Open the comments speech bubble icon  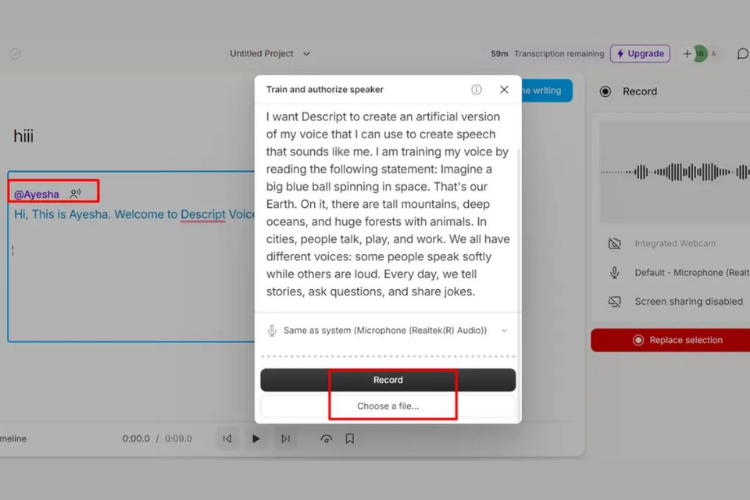[x=742, y=54]
